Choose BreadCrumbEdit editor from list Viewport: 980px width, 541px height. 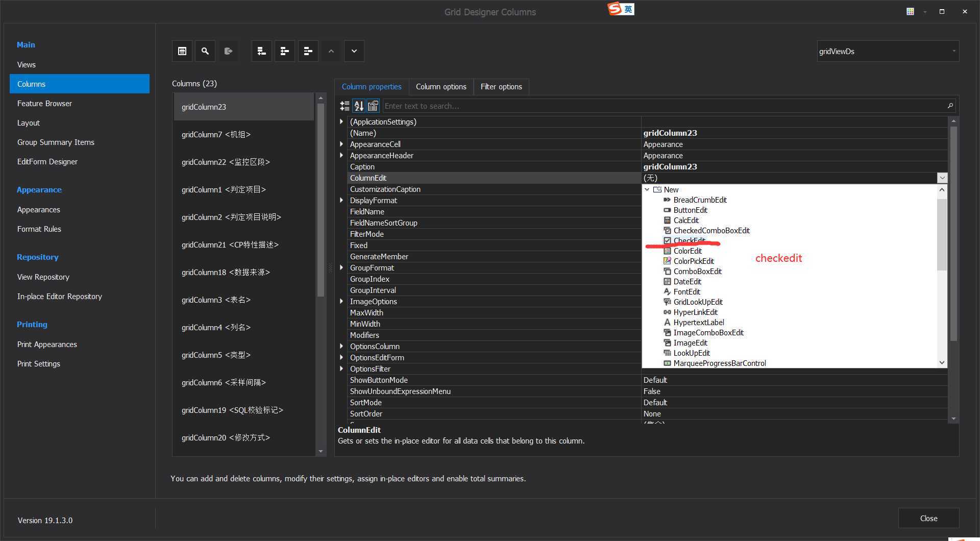tap(700, 200)
